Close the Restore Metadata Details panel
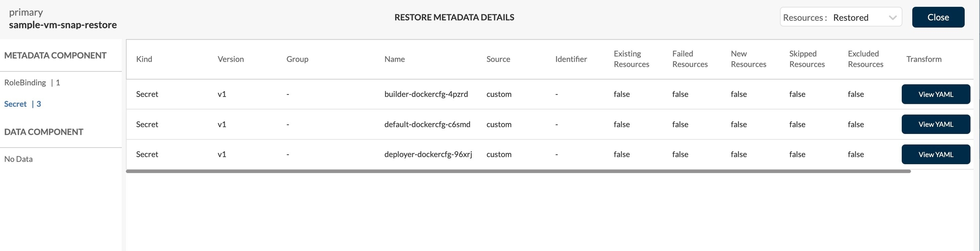Image resolution: width=980 pixels, height=251 pixels. coord(938,17)
